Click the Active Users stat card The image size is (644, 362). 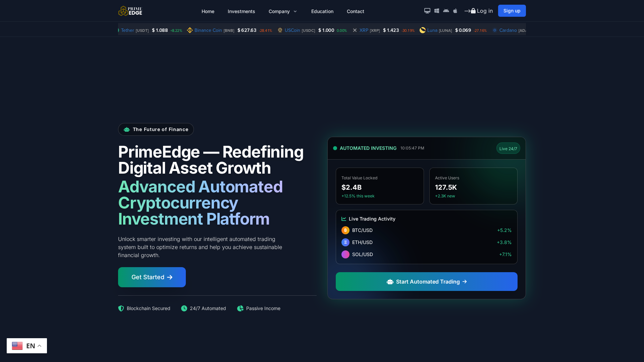[473, 186]
